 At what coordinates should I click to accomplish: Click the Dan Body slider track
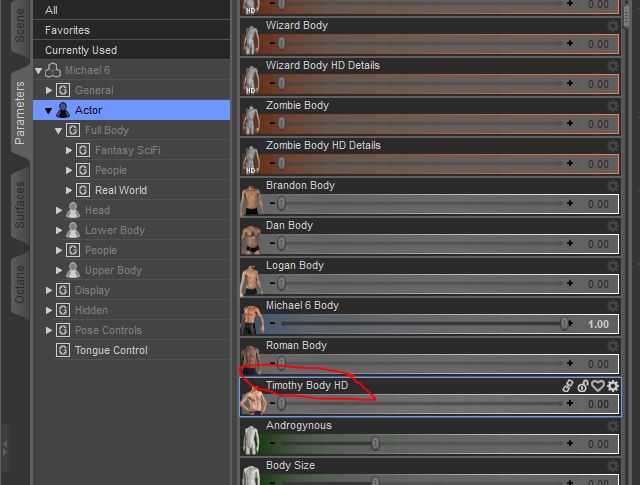[422, 243]
